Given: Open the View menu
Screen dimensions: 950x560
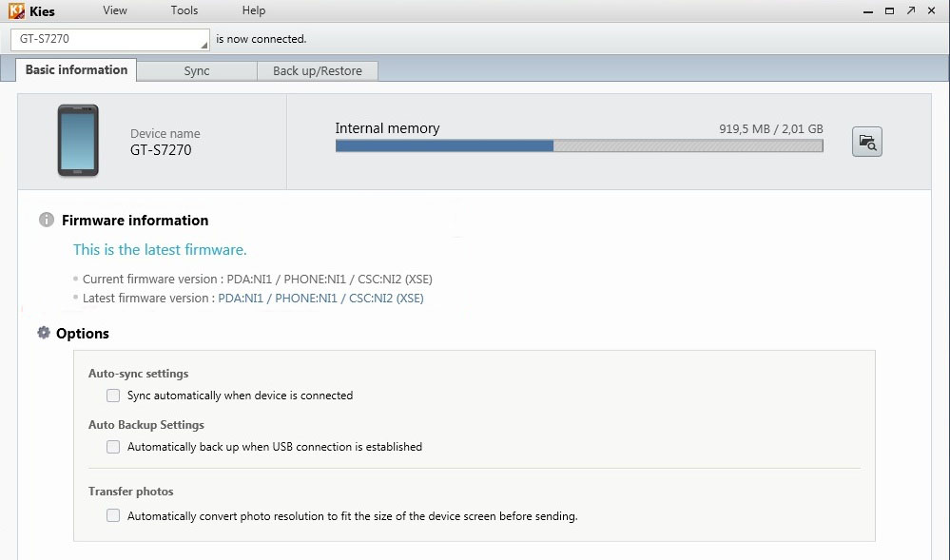Looking at the screenshot, I should 115,10.
